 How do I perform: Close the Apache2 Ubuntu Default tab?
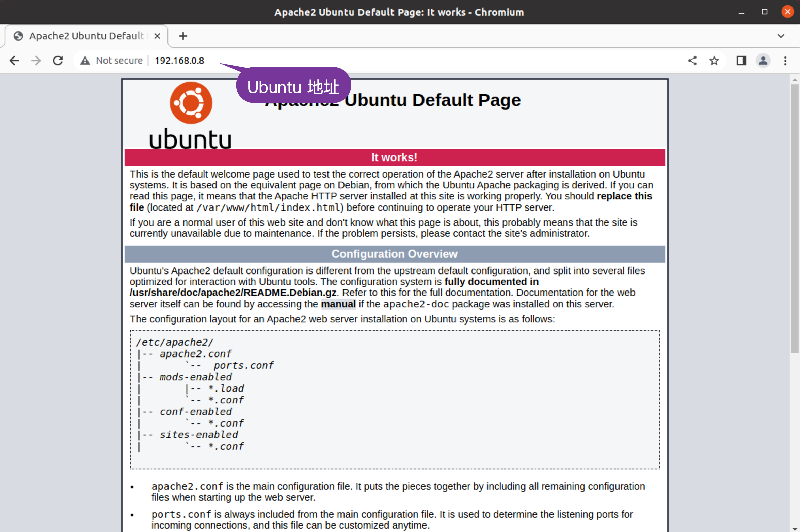click(157, 36)
